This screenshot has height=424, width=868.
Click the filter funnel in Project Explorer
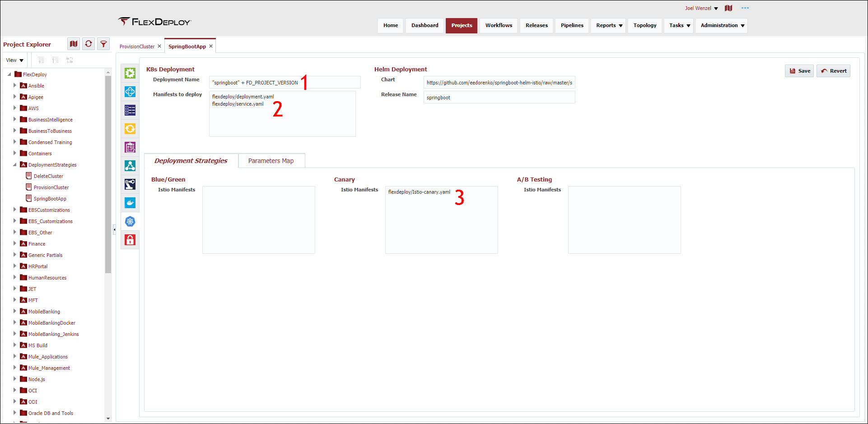(103, 44)
